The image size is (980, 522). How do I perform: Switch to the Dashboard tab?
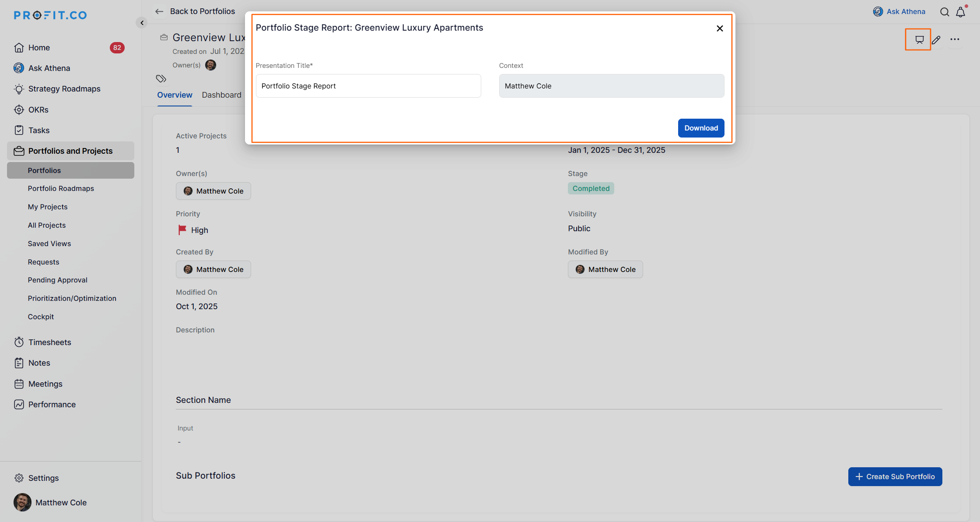click(x=221, y=95)
